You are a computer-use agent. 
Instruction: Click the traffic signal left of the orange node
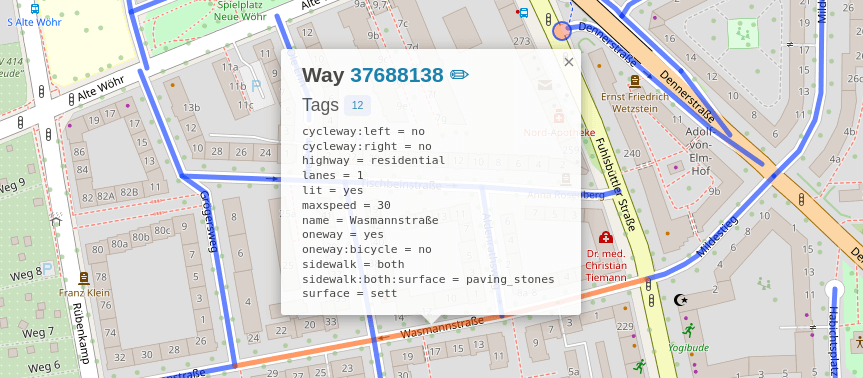pos(549,20)
